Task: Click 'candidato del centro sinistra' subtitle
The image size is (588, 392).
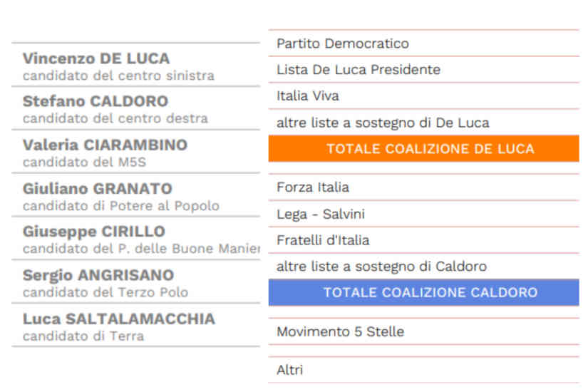Action: [x=118, y=76]
